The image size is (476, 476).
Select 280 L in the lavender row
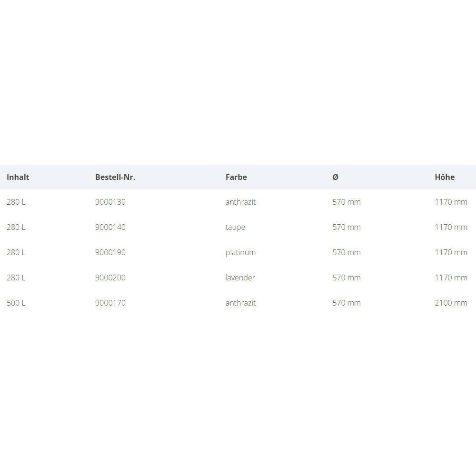coord(16,278)
